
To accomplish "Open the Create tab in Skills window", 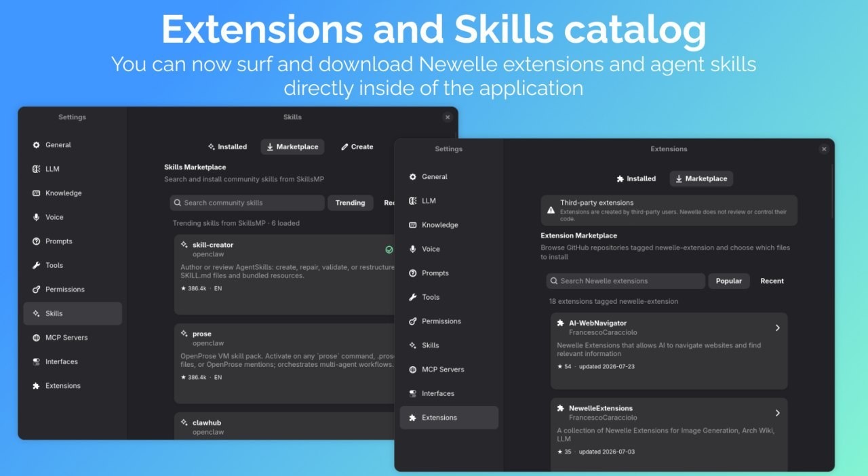I will pyautogui.click(x=357, y=146).
